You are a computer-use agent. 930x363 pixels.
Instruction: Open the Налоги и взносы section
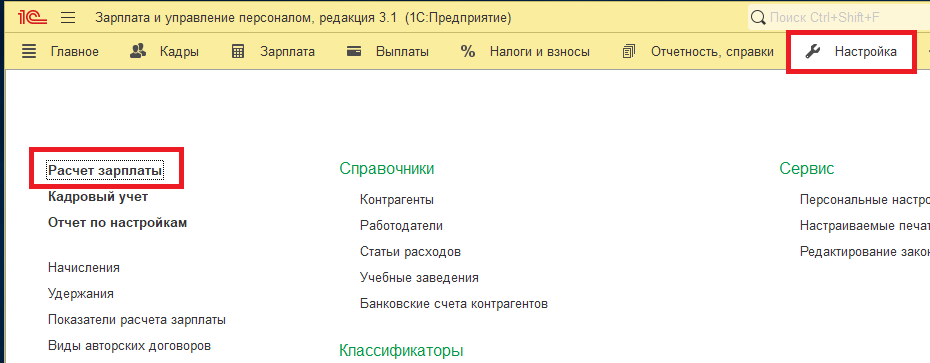(539, 52)
